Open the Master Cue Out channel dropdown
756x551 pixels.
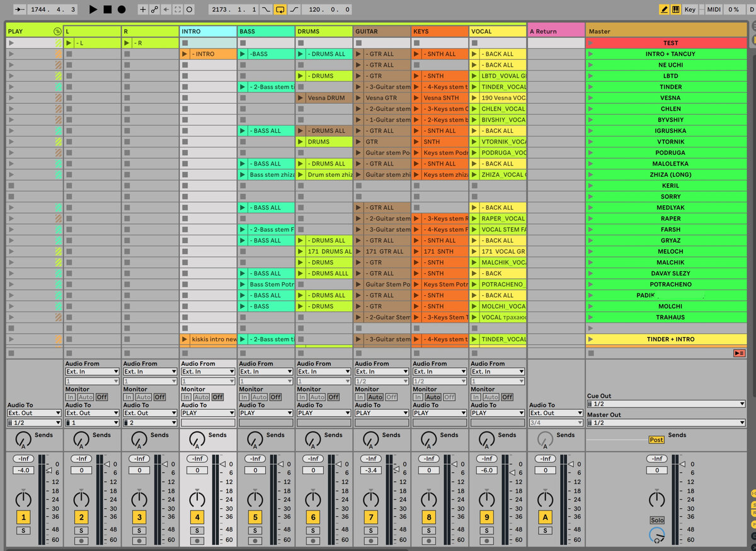(x=667, y=403)
